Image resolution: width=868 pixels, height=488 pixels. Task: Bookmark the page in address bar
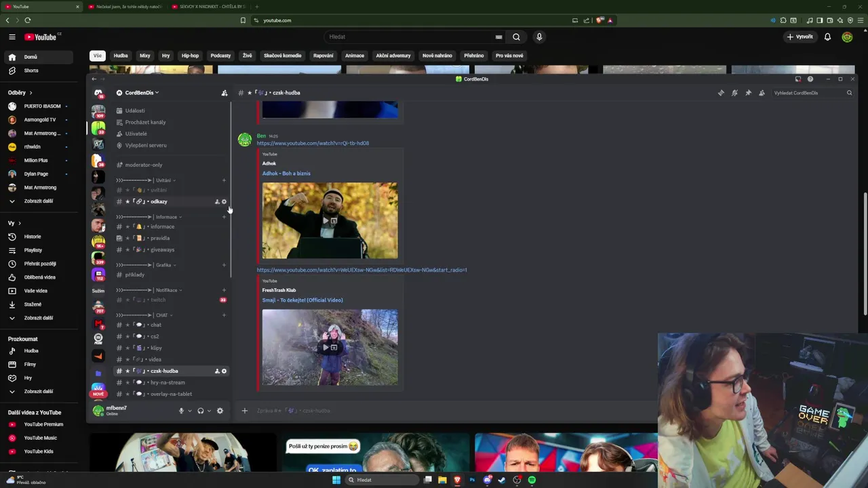coord(243,20)
